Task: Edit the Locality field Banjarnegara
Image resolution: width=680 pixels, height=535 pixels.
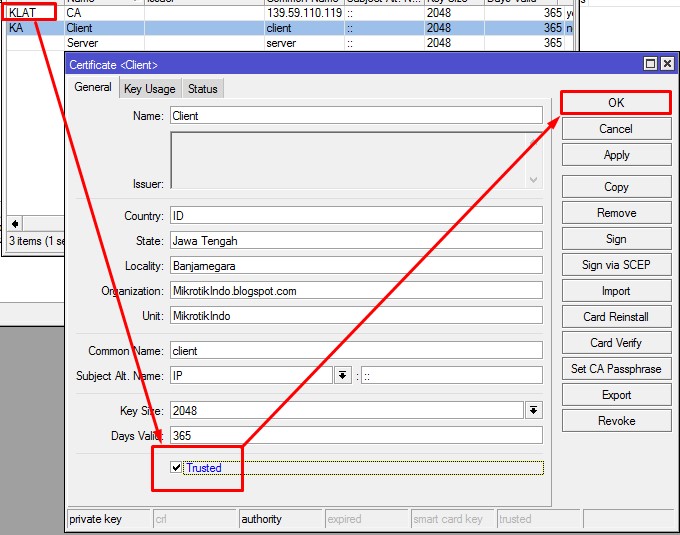Action: [x=356, y=266]
